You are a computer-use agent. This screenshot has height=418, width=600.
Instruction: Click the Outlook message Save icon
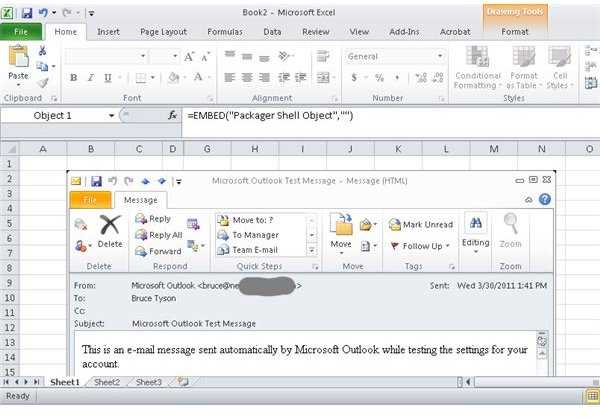pos(96,181)
